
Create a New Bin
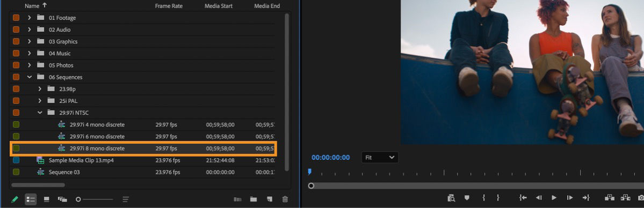point(254,199)
